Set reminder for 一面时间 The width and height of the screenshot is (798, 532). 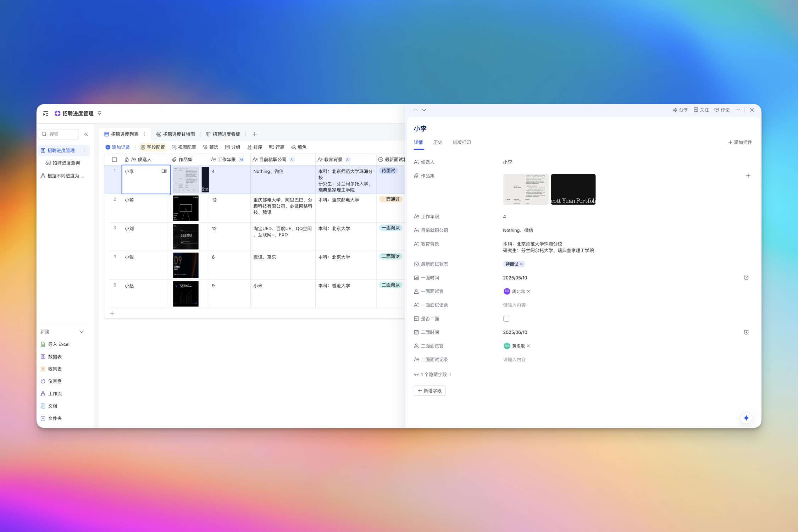(746, 278)
